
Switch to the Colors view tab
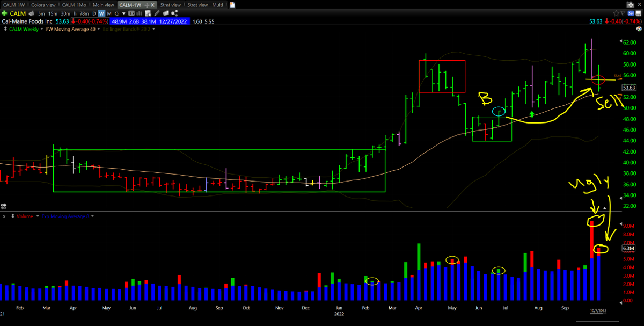tap(43, 5)
